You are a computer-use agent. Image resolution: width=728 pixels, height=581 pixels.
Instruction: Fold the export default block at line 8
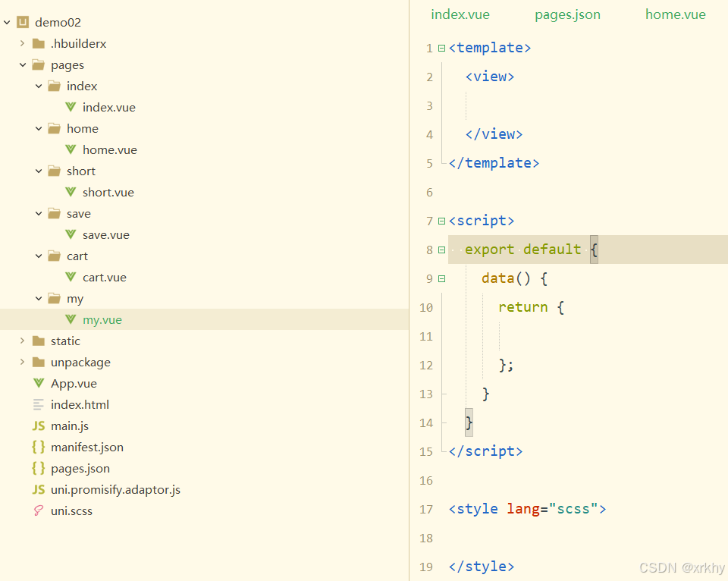(441, 250)
